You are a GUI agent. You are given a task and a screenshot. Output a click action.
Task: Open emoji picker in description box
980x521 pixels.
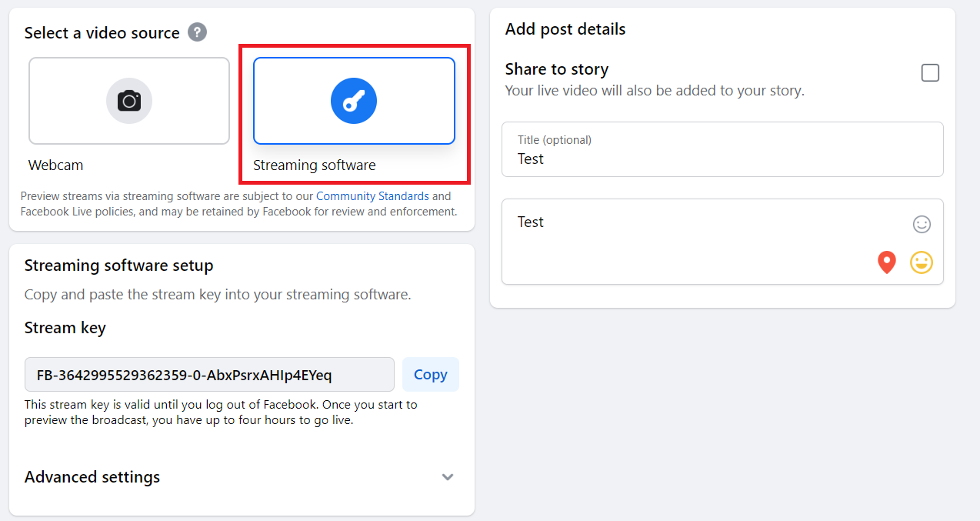(922, 224)
